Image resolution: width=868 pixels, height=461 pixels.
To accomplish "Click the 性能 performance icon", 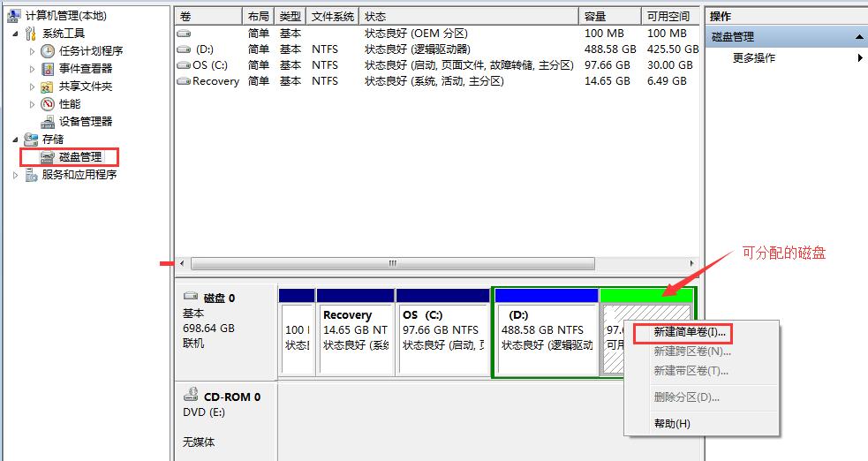I will point(49,104).
